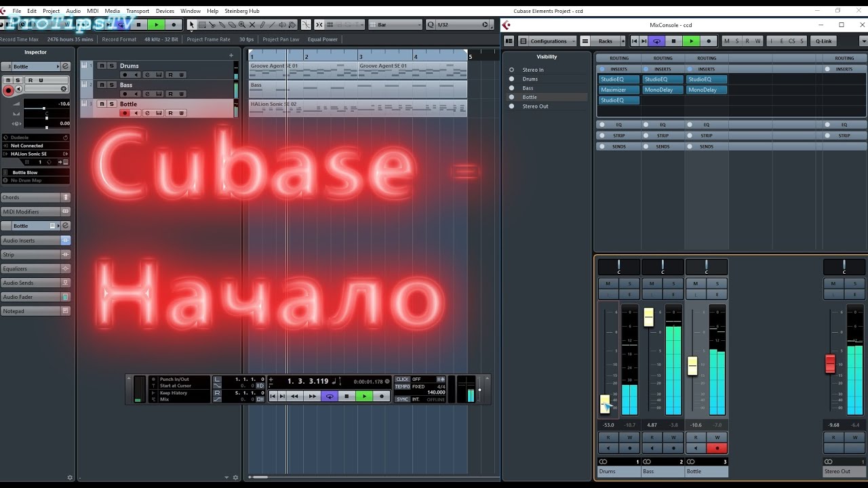This screenshot has height=488, width=868.
Task: Select the Play speaker tool
Action: pyautogui.click(x=282, y=24)
